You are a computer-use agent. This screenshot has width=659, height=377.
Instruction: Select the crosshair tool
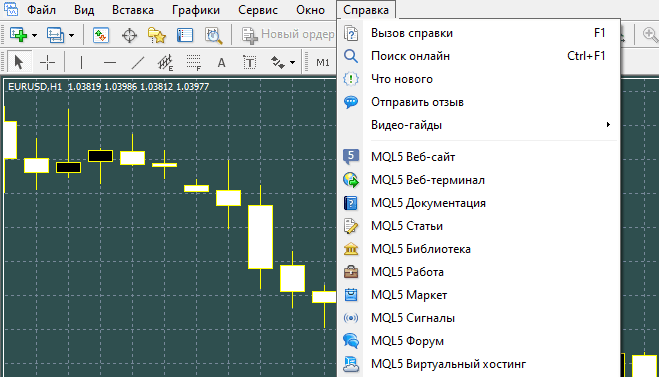tap(47, 63)
